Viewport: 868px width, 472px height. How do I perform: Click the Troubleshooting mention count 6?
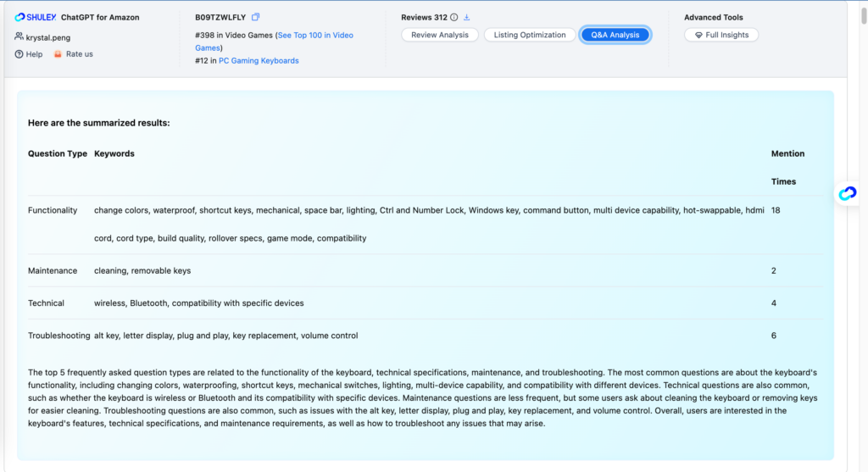pyautogui.click(x=774, y=336)
